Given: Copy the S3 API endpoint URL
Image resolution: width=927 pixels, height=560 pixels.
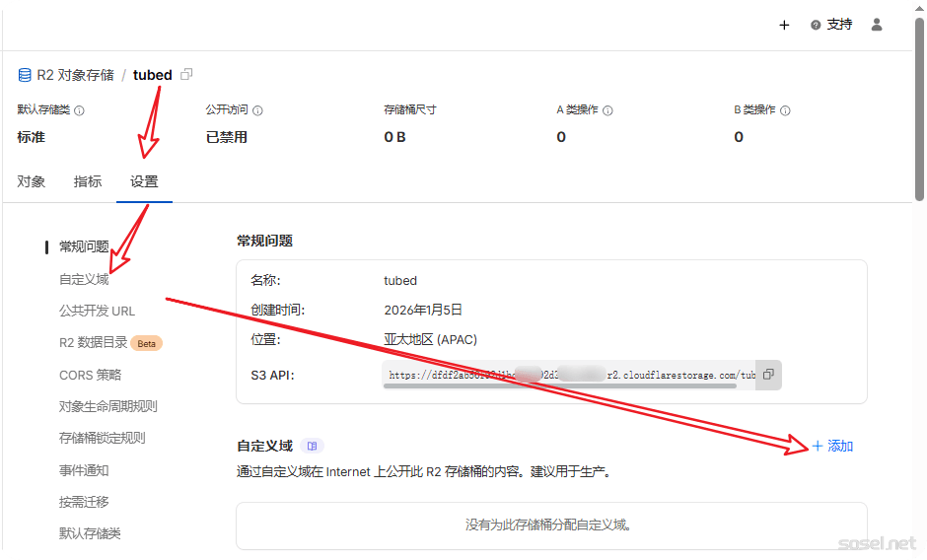Looking at the screenshot, I should point(768,375).
